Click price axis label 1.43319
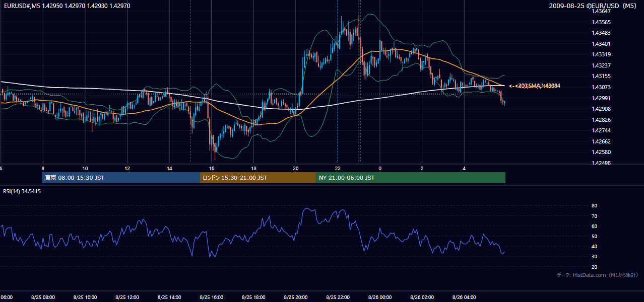The image size is (644, 302). click(601, 54)
